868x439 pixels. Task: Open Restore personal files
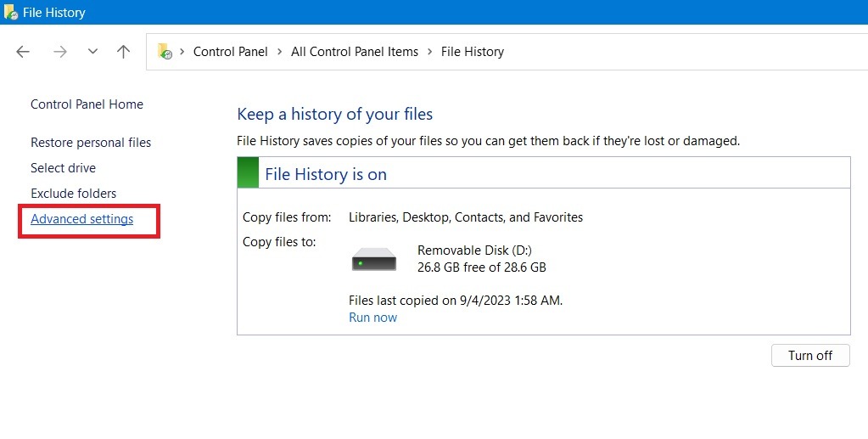point(91,143)
